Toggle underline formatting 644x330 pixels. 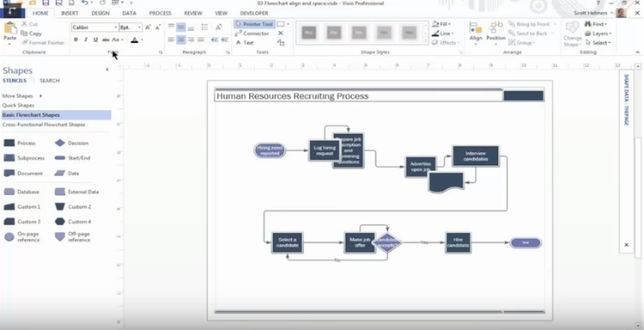tap(95, 40)
